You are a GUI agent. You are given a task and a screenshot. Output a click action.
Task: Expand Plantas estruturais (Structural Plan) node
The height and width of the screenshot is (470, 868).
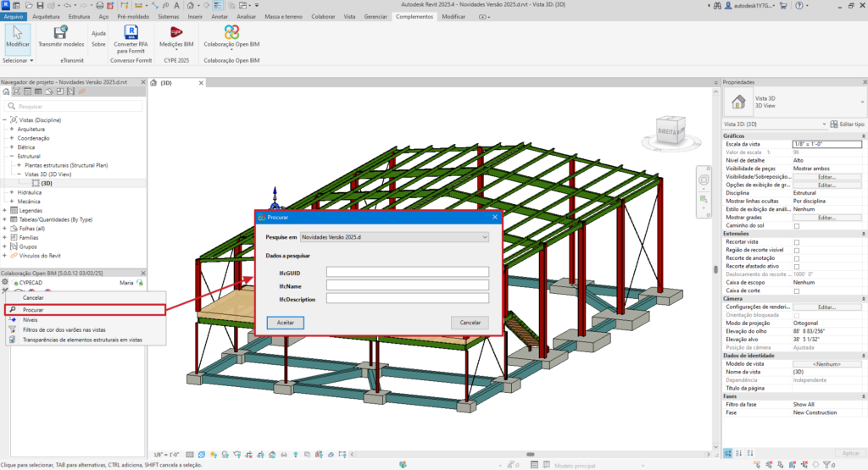(19, 165)
